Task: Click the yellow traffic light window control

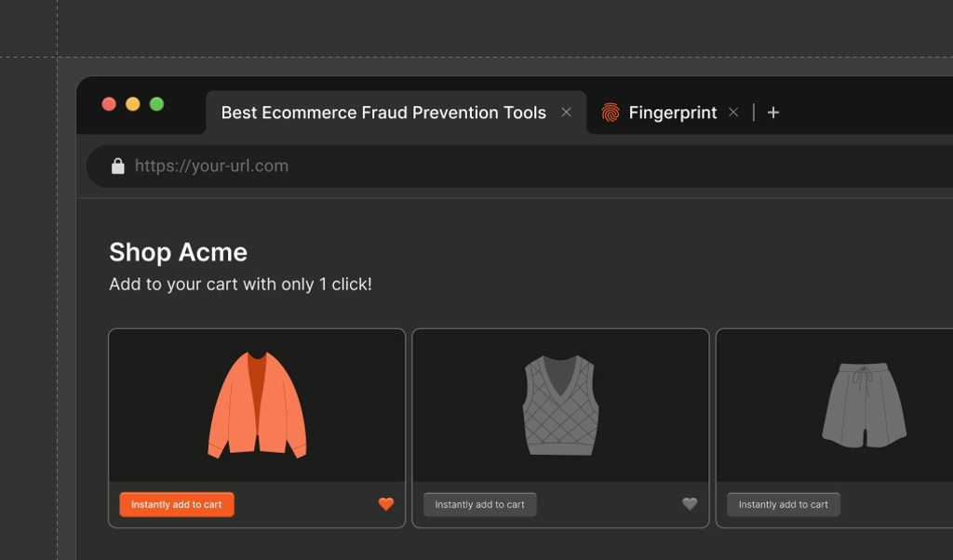Action: tap(133, 104)
